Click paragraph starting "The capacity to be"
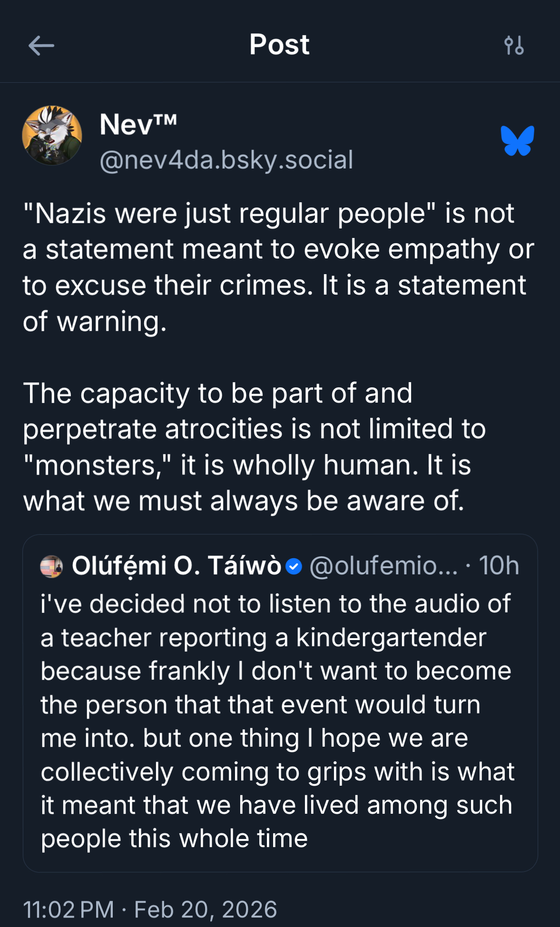Image resolution: width=560 pixels, height=927 pixels. tap(217, 394)
